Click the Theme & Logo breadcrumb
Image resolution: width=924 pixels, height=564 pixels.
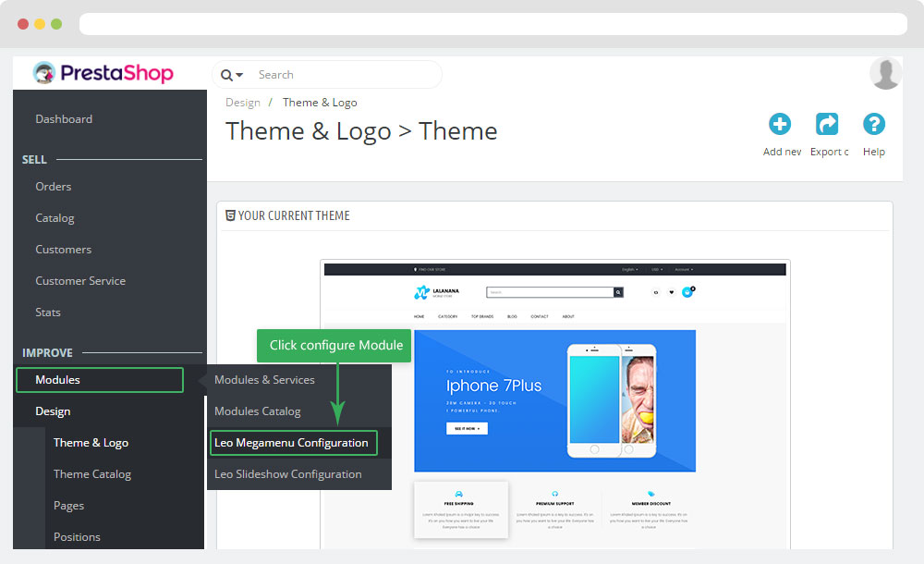(x=320, y=103)
